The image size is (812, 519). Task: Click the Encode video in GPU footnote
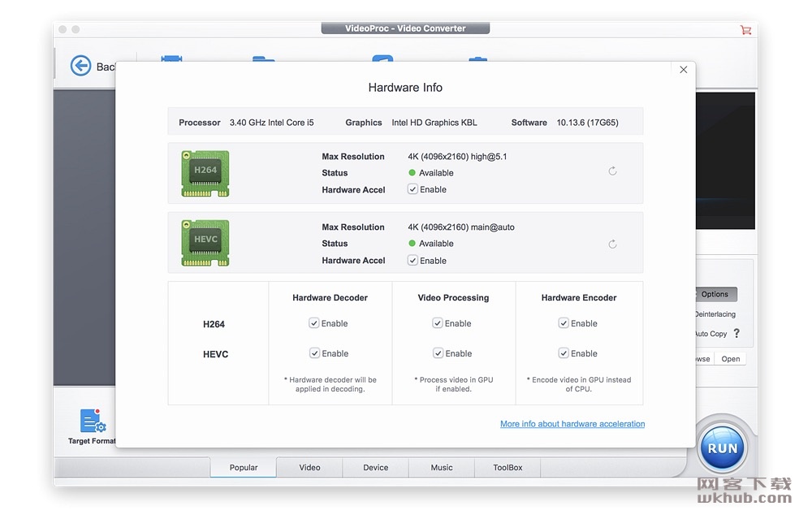[579, 384]
